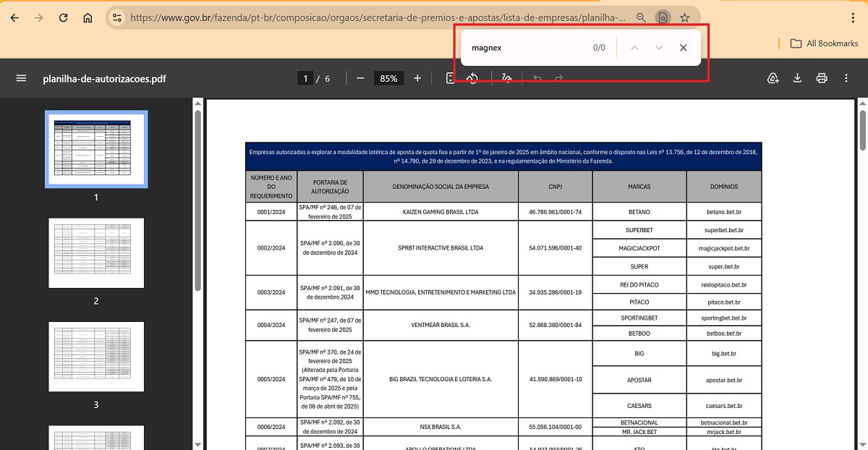This screenshot has width=868, height=450.
Task: Select the page 2 thumbnail
Action: click(x=96, y=253)
